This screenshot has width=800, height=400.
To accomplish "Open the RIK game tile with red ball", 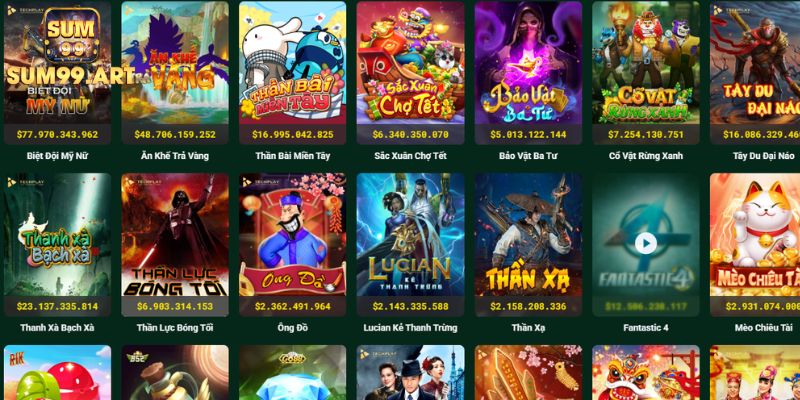I will [x=57, y=372].
